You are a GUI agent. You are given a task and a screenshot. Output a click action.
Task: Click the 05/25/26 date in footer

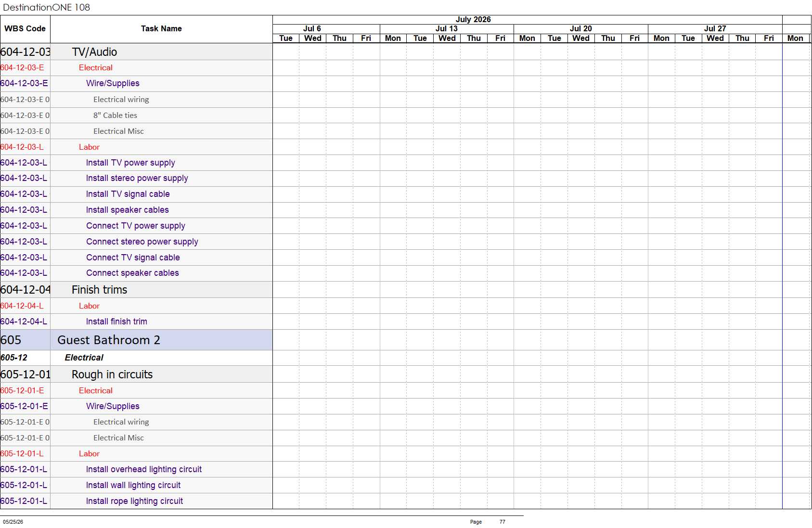(13, 522)
